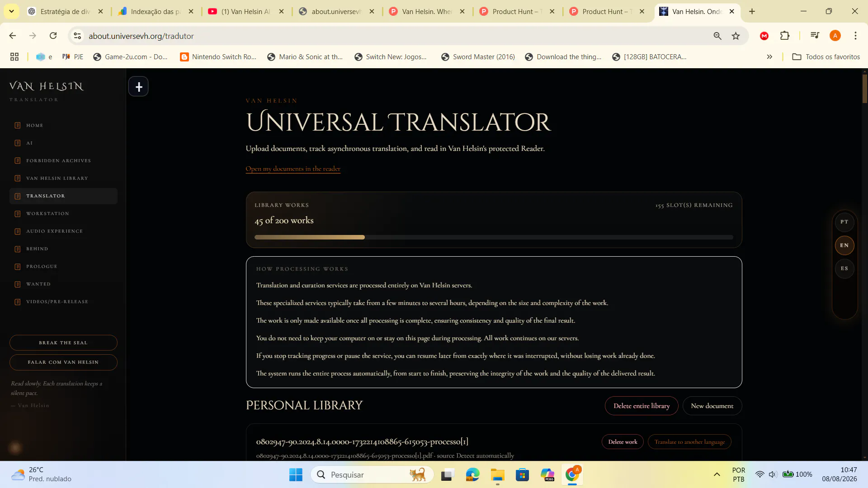Go to Translator in the sidebar menu
The height and width of the screenshot is (488, 868).
(63, 196)
